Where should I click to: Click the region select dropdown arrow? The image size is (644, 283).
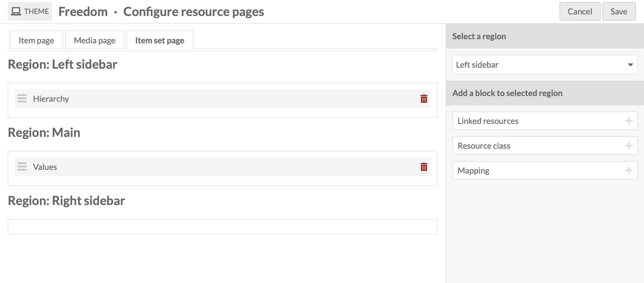630,65
